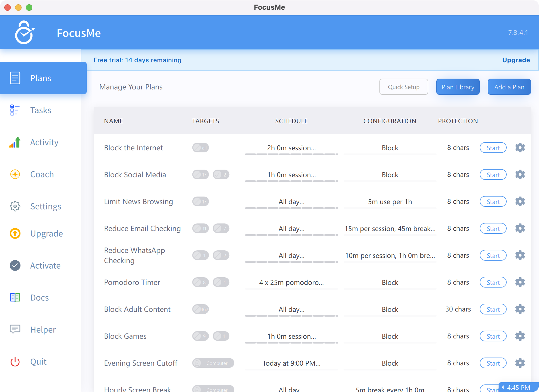
Task: Start the Block Games plan
Action: pyautogui.click(x=493, y=336)
